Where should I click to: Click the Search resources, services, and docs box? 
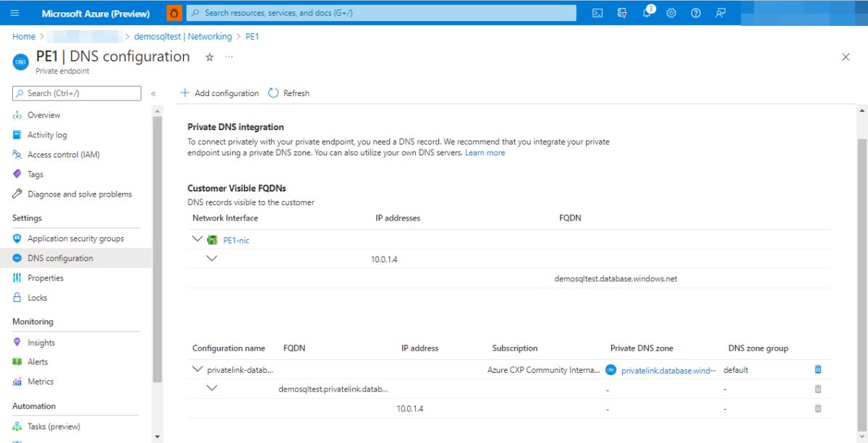[x=381, y=13]
